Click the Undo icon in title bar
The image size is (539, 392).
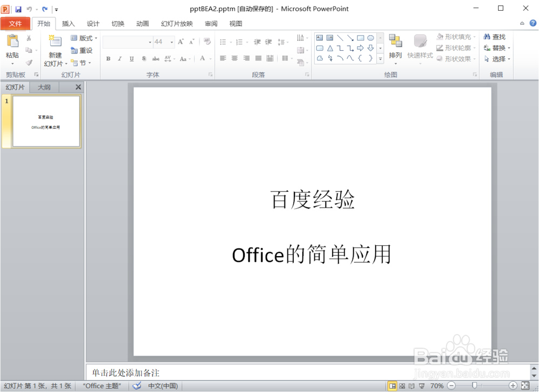29,9
